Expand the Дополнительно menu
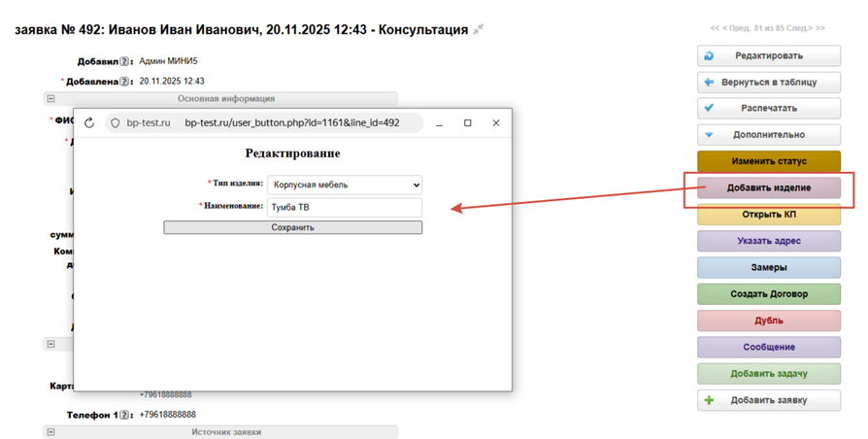 coord(768,135)
